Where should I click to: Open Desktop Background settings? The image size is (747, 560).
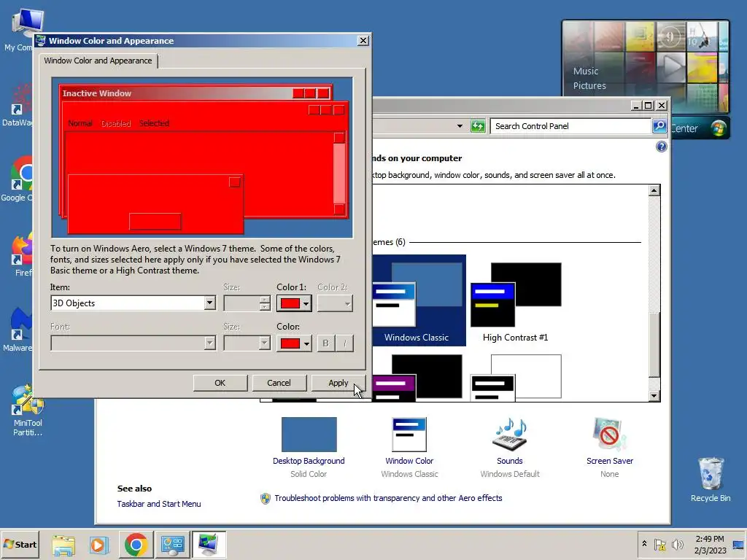(309, 447)
